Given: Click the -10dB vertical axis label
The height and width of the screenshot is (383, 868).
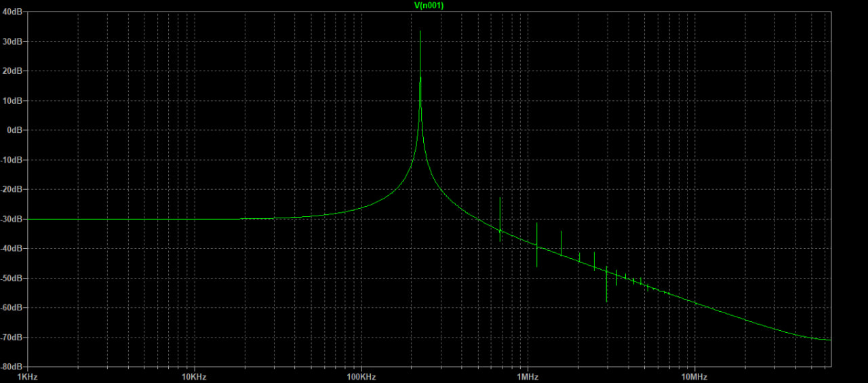Looking at the screenshot, I should click(12, 160).
